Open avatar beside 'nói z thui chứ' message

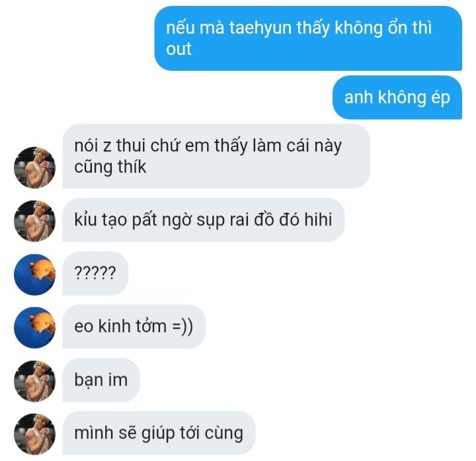pos(34,167)
